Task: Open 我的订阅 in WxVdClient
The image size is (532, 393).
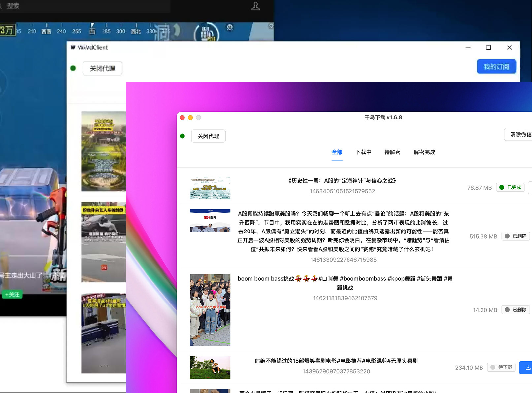Action: coord(496,67)
